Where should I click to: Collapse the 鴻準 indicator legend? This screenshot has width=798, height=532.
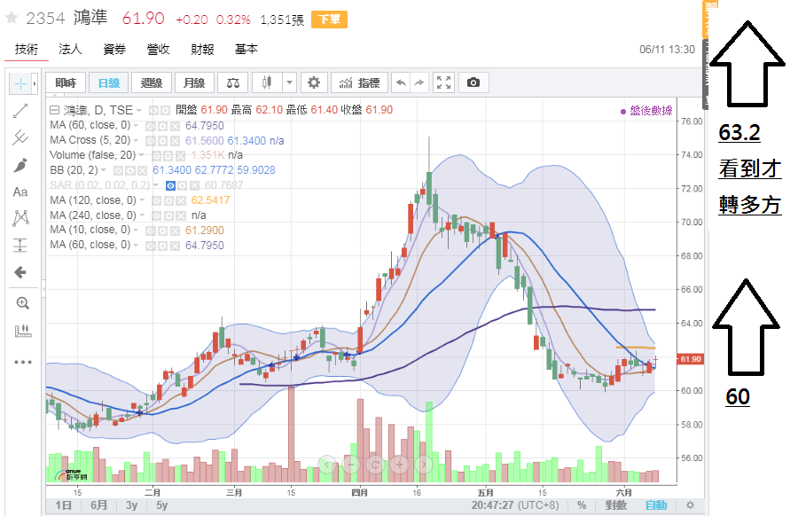tap(55, 110)
